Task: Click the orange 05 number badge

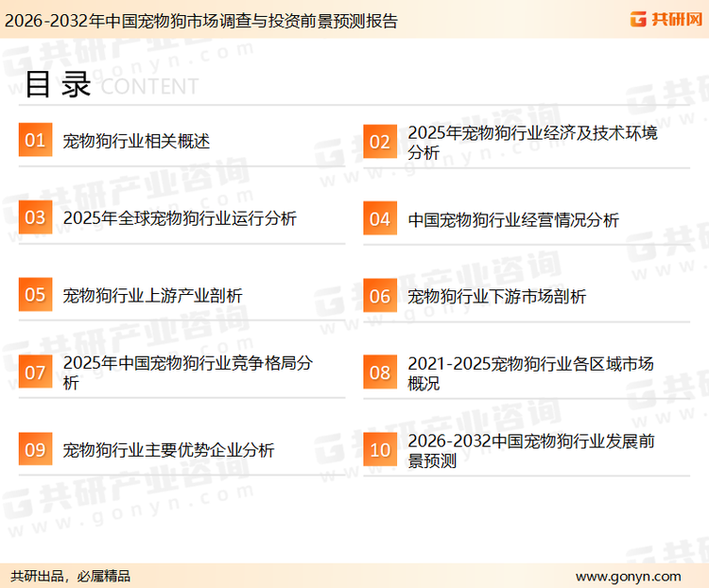Action: pyautogui.click(x=35, y=294)
